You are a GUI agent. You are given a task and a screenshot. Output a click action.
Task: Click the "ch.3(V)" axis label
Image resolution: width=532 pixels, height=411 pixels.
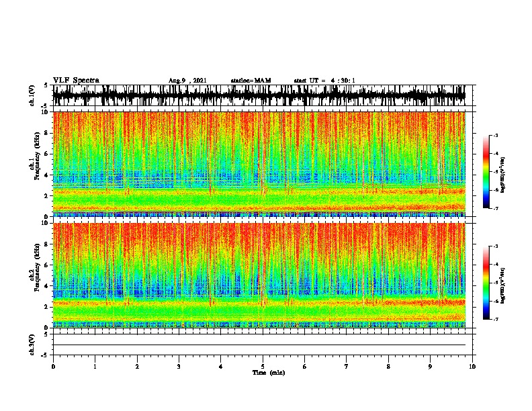32,345
